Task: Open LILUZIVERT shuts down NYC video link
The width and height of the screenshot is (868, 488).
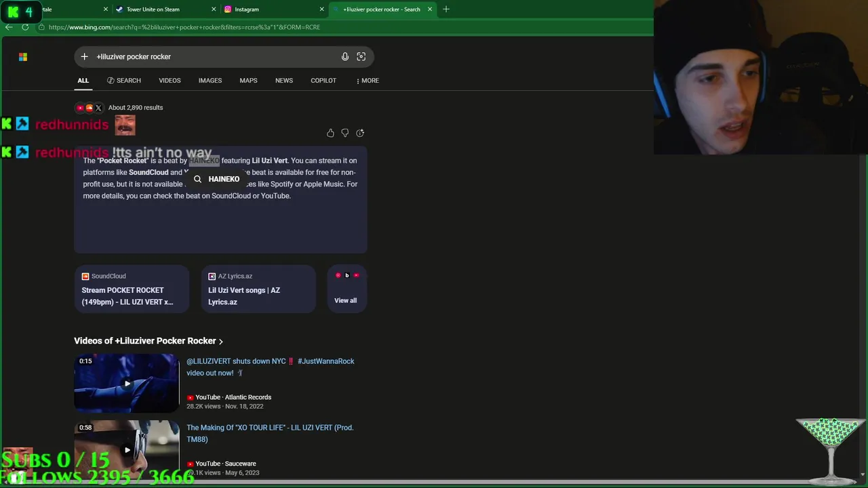Action: tap(271, 367)
